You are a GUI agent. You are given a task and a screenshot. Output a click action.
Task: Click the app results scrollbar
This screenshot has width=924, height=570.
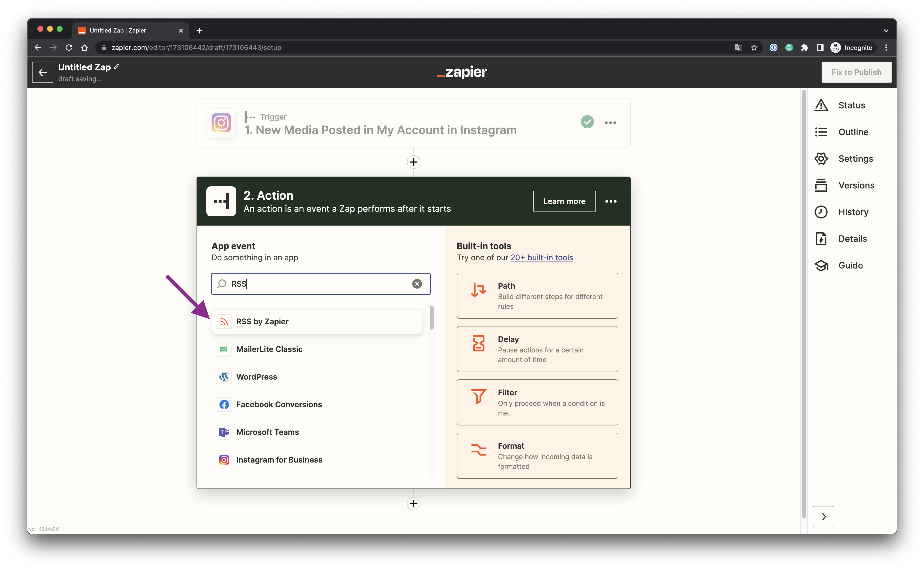click(x=431, y=318)
